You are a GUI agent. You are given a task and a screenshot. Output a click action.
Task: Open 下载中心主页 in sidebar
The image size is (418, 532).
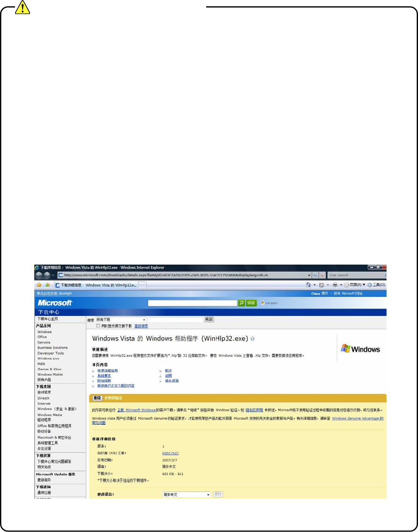point(48,319)
